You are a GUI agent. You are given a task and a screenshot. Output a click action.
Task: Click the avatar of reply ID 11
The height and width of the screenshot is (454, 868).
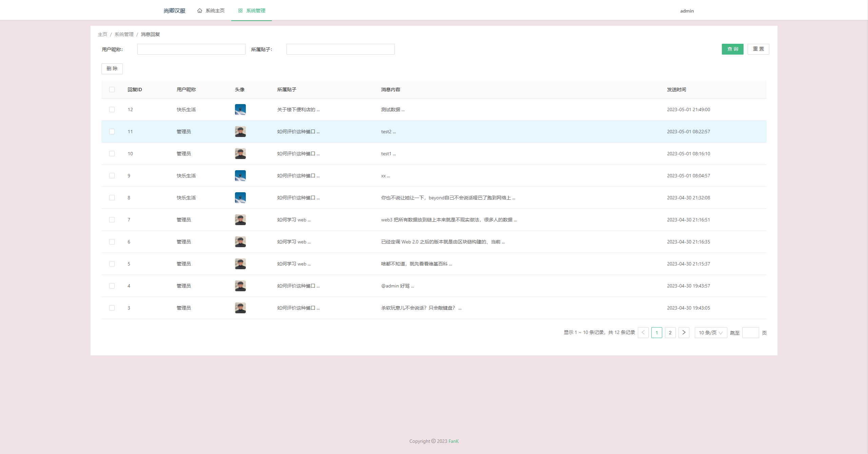click(240, 132)
